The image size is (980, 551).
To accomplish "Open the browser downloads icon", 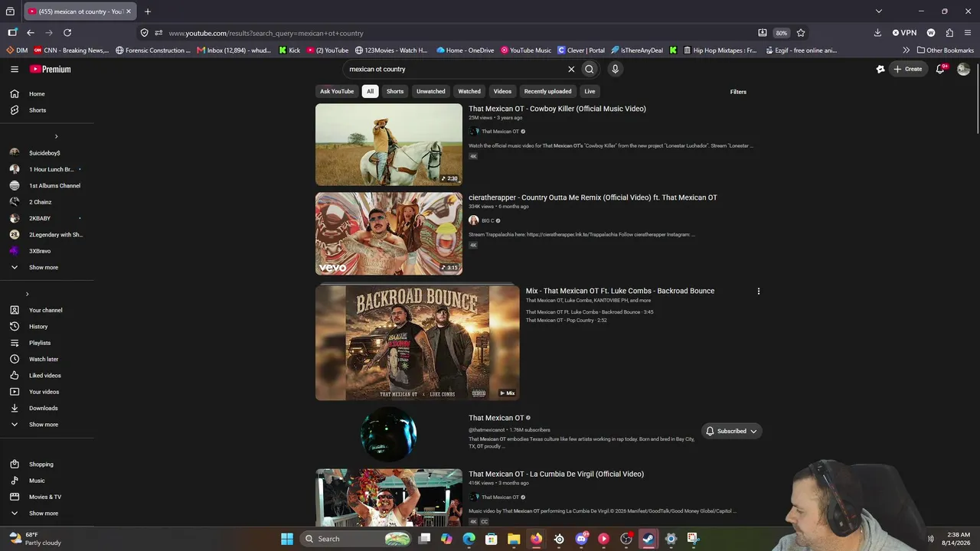I will [877, 33].
